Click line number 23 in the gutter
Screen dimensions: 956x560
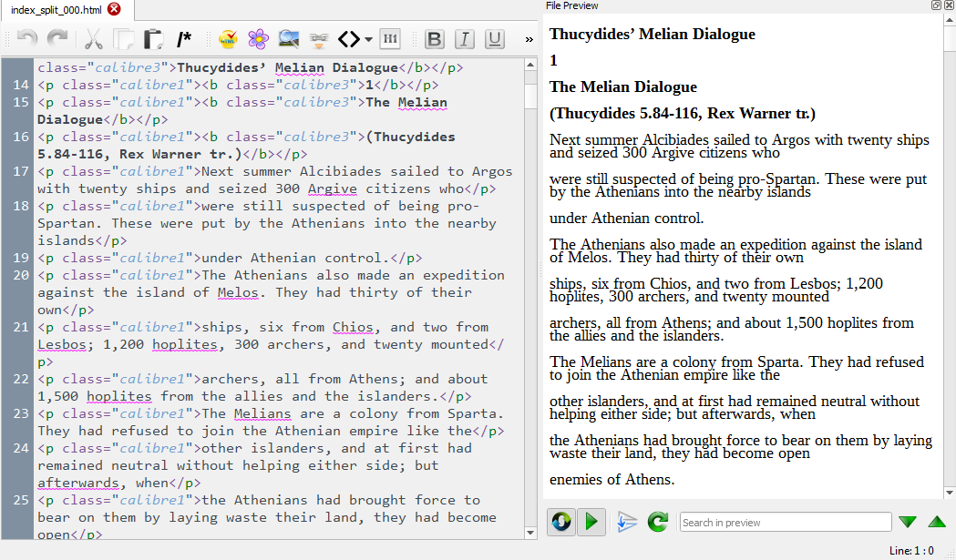(21, 413)
